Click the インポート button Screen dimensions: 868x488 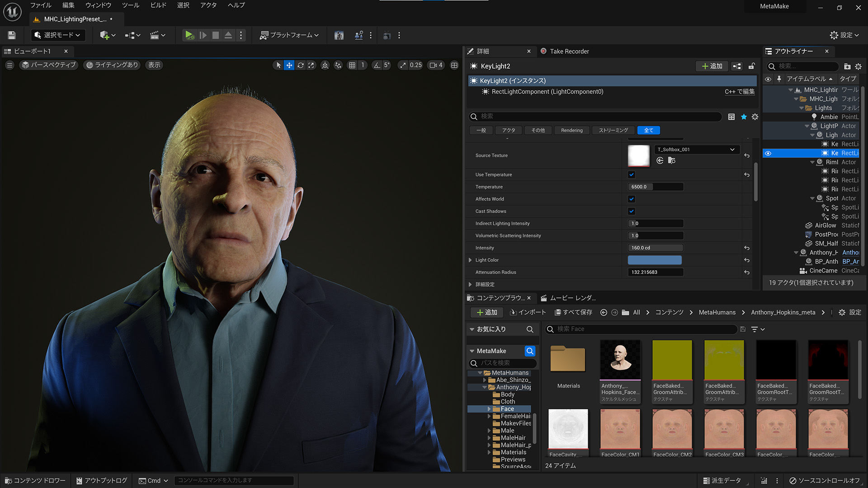click(x=528, y=312)
